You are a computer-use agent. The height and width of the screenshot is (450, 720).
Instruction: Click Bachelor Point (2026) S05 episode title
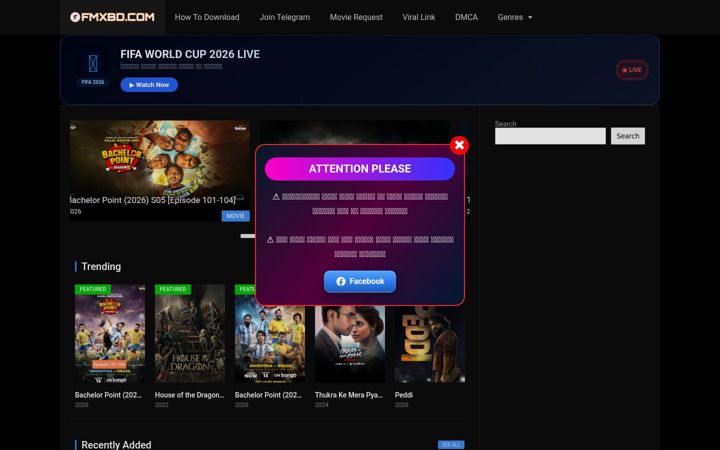pyautogui.click(x=152, y=200)
